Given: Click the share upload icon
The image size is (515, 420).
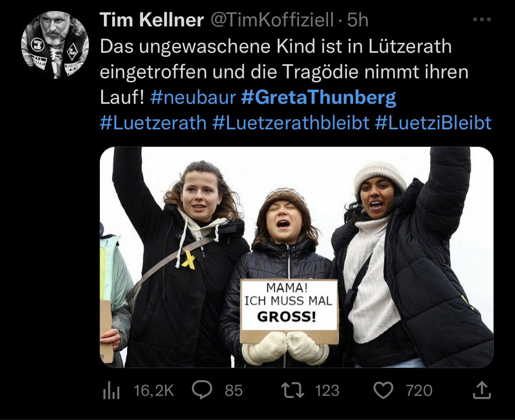Looking at the screenshot, I should point(482,390).
